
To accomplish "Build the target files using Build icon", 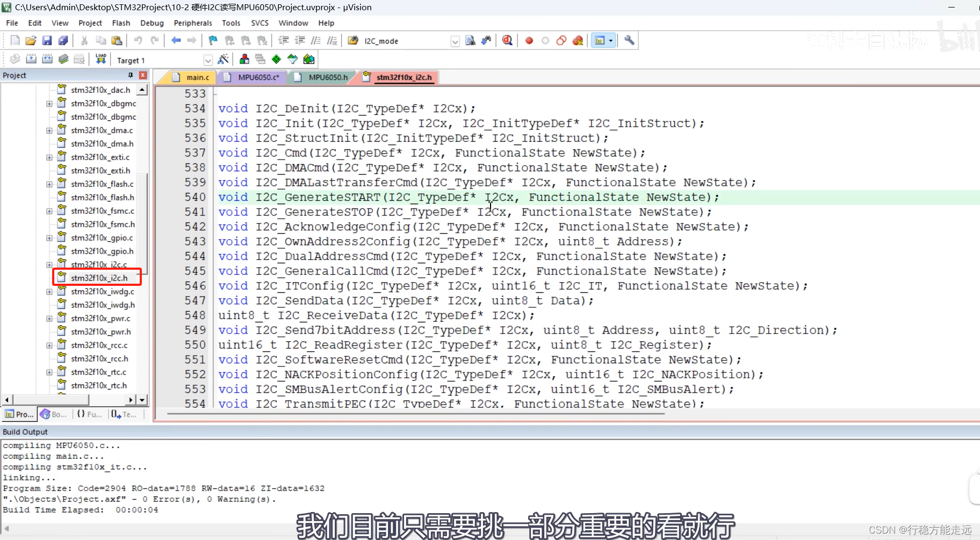I will tap(31, 59).
